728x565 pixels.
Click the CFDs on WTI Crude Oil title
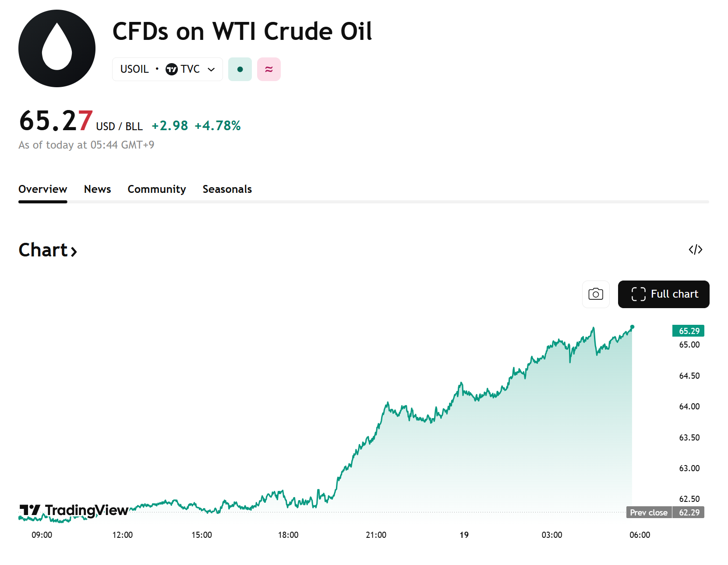point(242,32)
